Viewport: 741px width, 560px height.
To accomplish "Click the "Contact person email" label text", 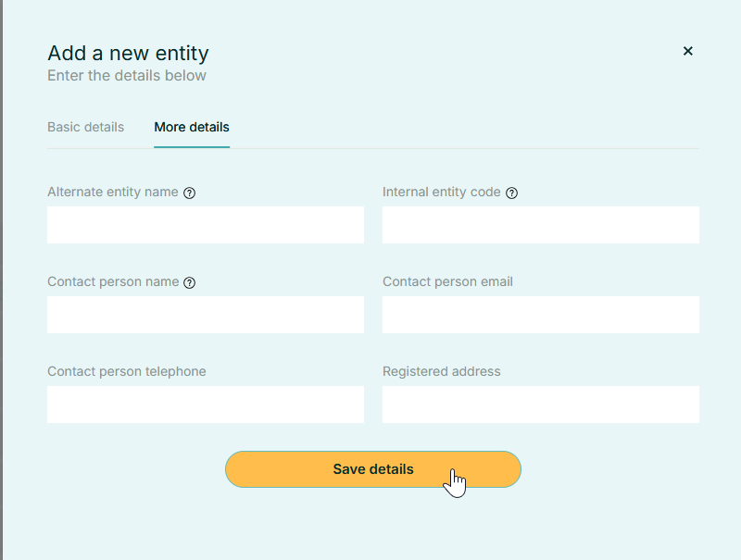I will (x=447, y=282).
